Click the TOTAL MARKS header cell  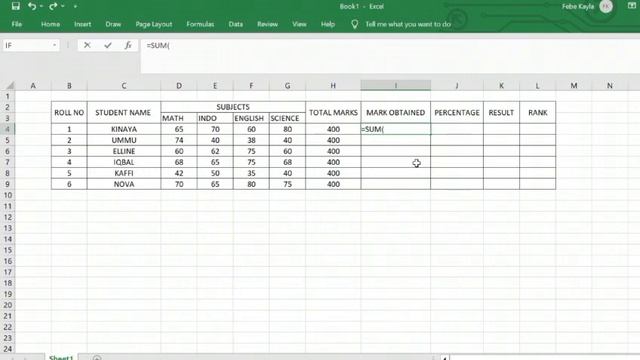coord(333,113)
